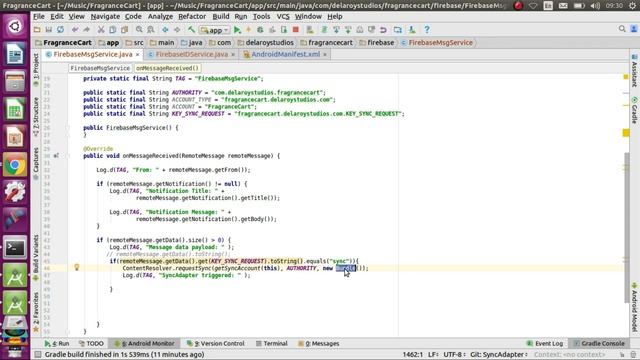This screenshot has width=640, height=360.
Task: Click the override gutter icon at line 30
Action: tap(56, 156)
